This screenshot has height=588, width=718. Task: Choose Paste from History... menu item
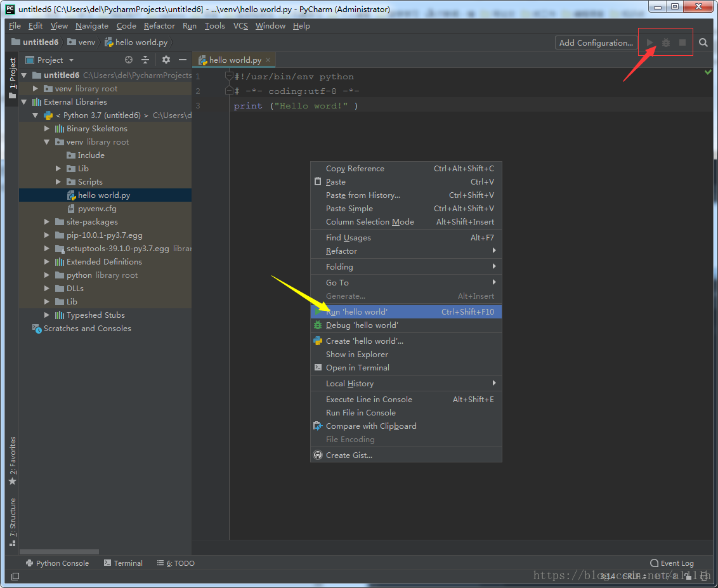(x=406, y=195)
